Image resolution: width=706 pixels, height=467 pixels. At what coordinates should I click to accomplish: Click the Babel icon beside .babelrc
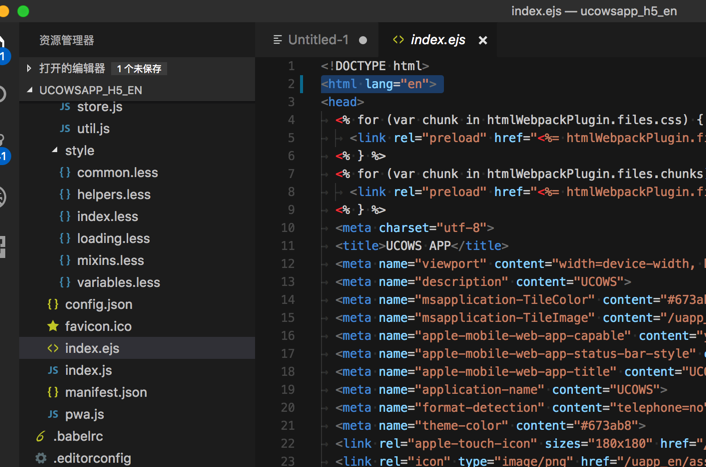click(x=41, y=436)
